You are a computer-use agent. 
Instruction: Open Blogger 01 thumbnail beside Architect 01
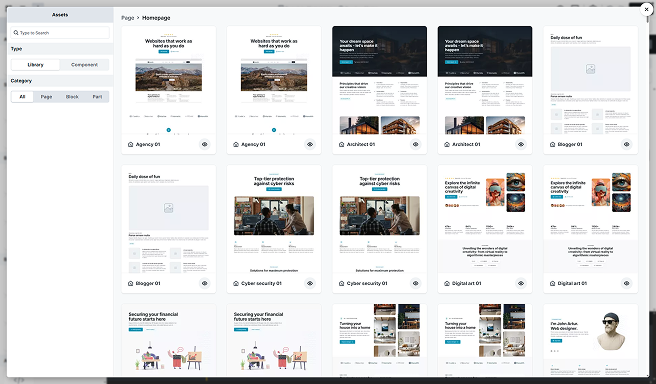(590, 80)
